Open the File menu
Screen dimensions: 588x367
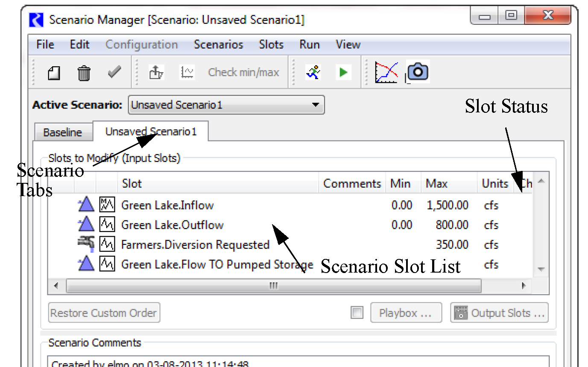(45, 45)
